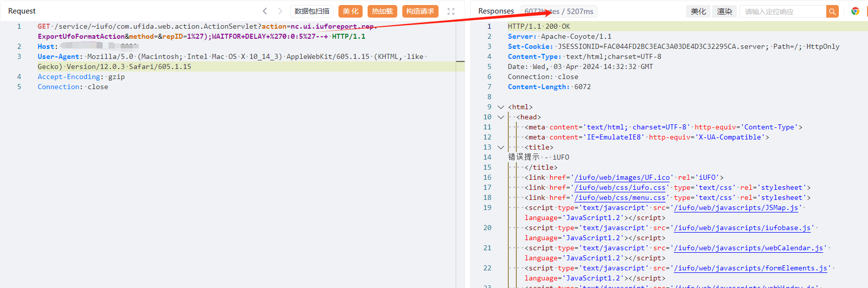Collapse the <title> node on line 13
Image resolution: width=868 pixels, height=288 pixels.
tap(500, 147)
